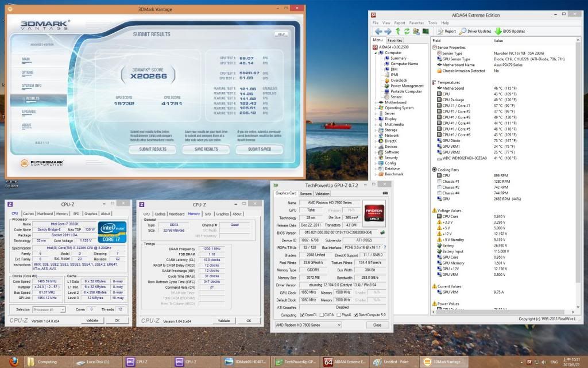Image resolution: width=588 pixels, height=368 pixels.
Task: Switch to Favorites tab in AIDA64
Action: pos(394,40)
